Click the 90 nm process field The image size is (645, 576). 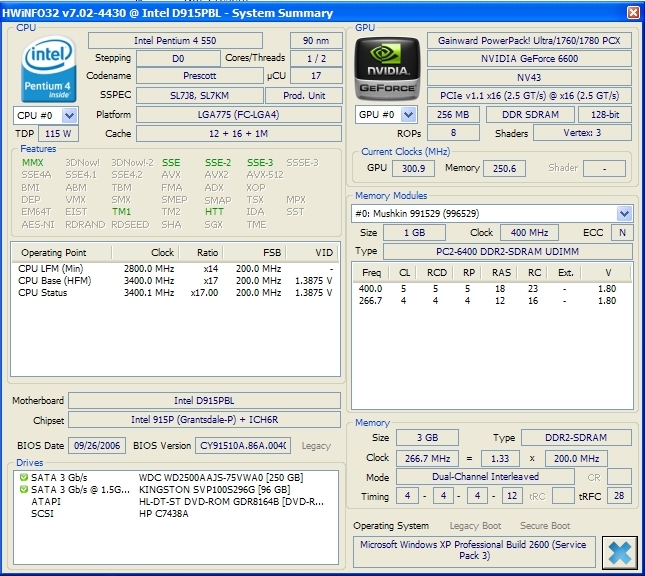click(x=316, y=41)
